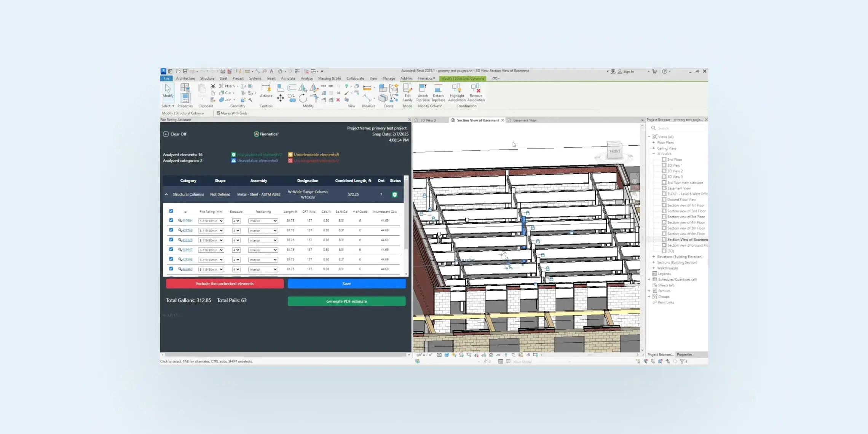868x434 pixels.
Task: Click the Rotate tool icon
Action: coord(303,99)
